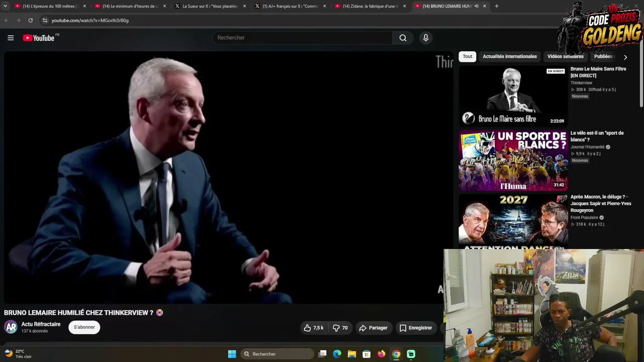Click the address bar URL

click(x=90, y=21)
